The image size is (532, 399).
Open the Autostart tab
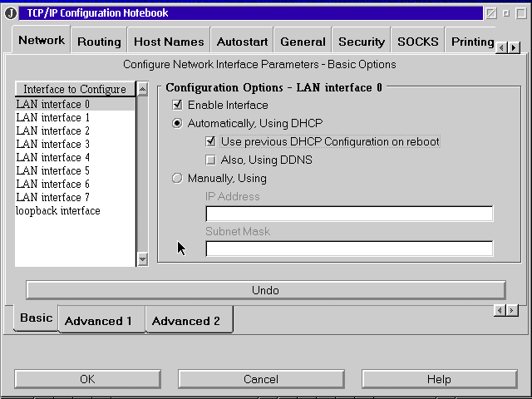pyautogui.click(x=242, y=42)
